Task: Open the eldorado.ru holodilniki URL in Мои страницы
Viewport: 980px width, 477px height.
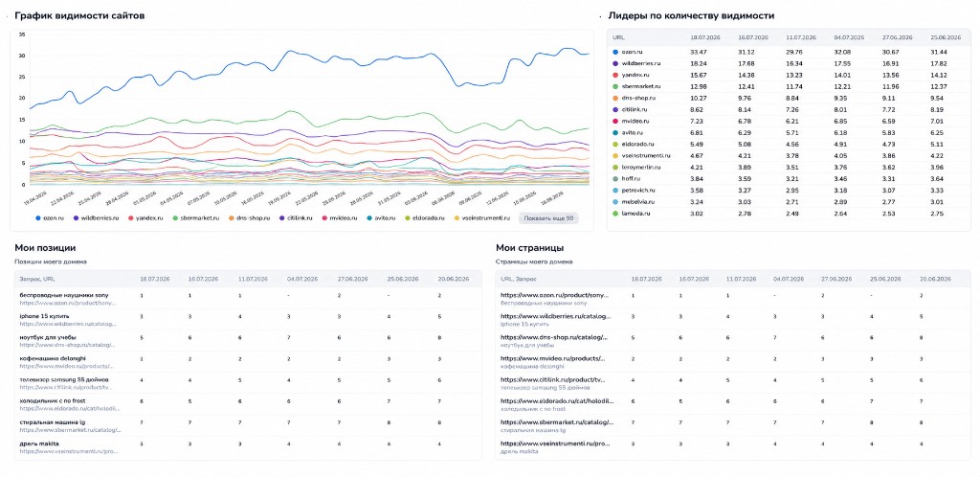Action: (x=558, y=400)
